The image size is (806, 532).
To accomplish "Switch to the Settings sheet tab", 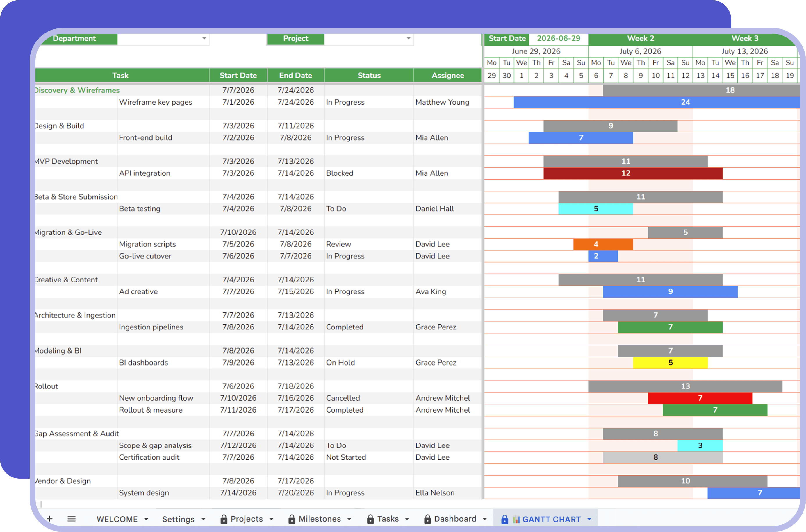I will pos(178,519).
